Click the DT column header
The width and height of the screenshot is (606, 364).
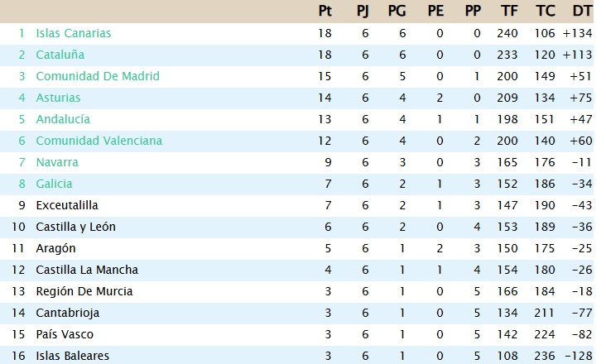(582, 12)
